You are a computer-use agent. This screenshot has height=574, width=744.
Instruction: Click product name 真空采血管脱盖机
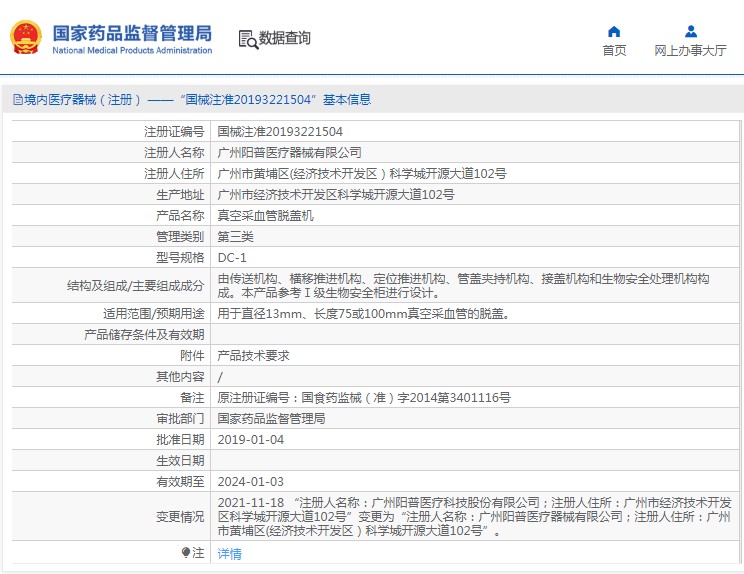[x=265, y=216]
